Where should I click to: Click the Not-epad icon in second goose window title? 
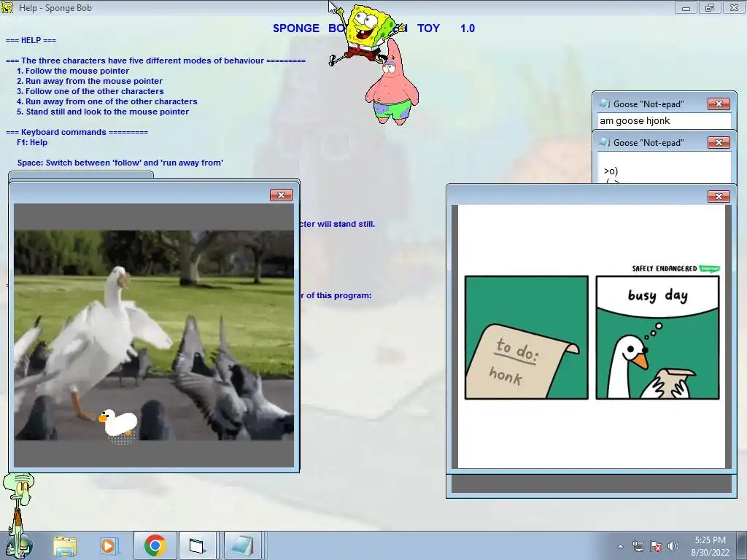tap(605, 142)
